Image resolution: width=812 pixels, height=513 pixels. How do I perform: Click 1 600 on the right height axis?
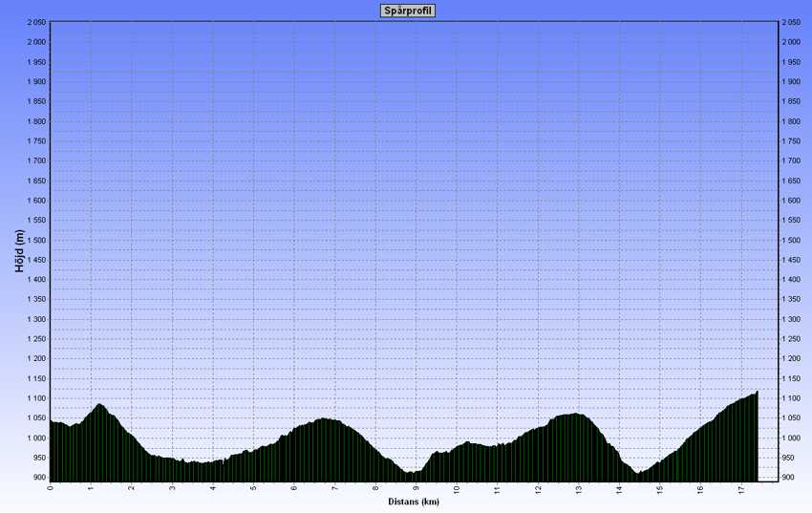(791, 201)
